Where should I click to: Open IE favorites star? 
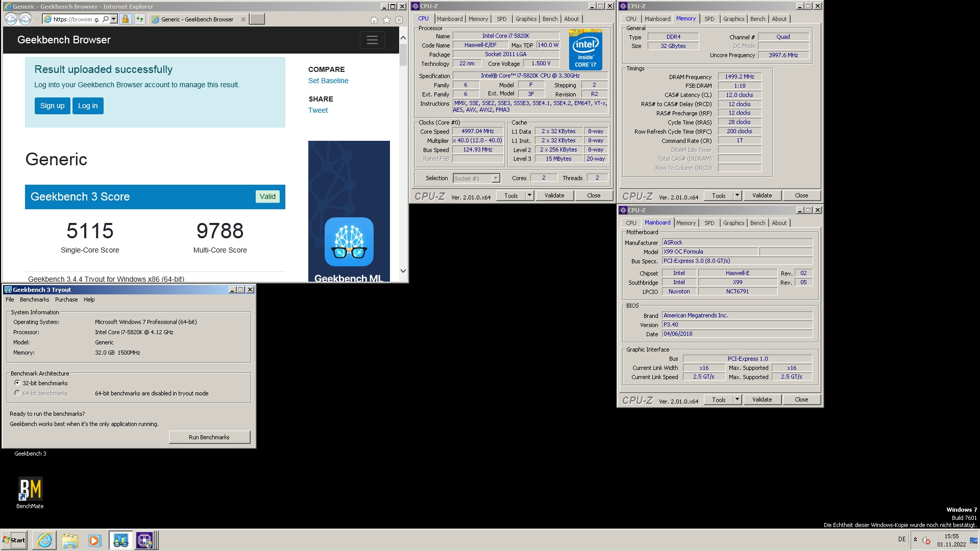coord(386,20)
